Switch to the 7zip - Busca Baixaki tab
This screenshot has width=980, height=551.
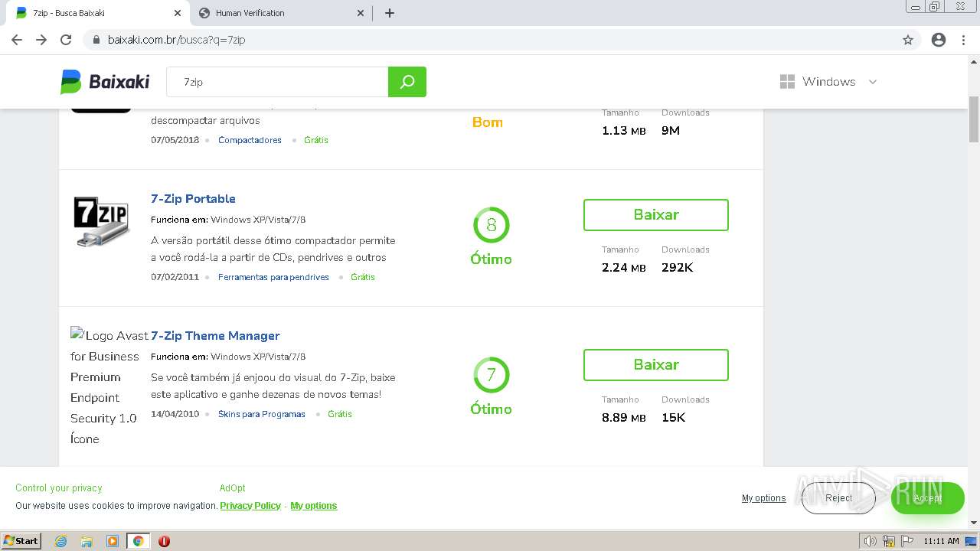tap(97, 13)
